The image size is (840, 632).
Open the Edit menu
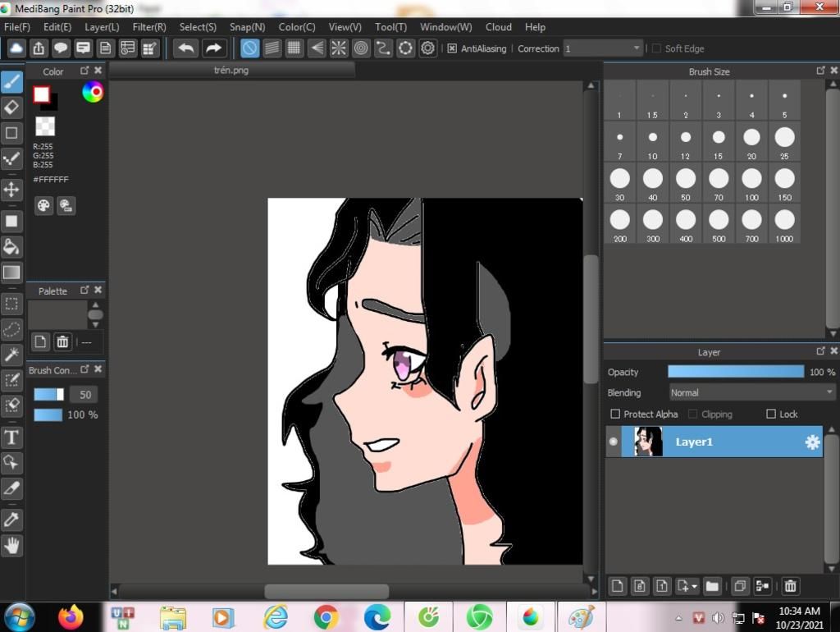pos(57,27)
